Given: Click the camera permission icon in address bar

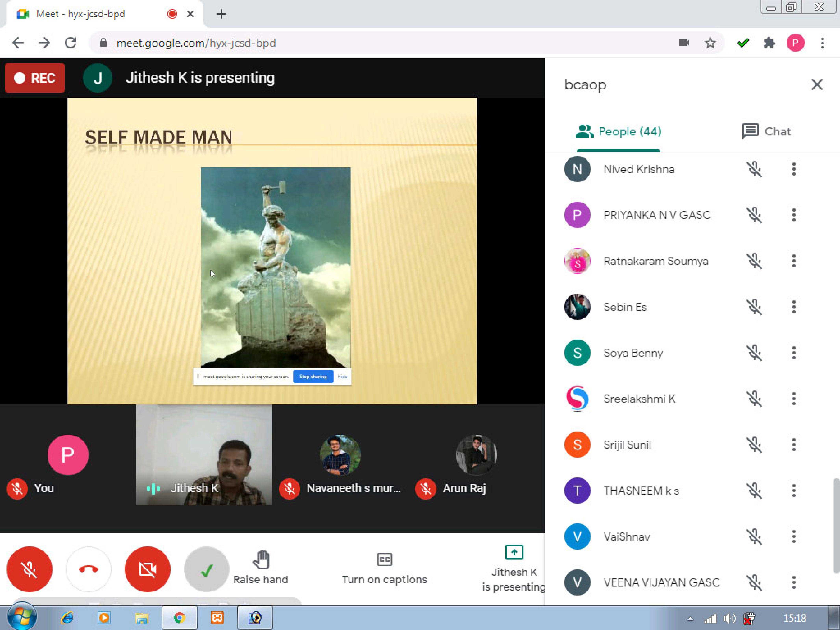Looking at the screenshot, I should (x=684, y=43).
